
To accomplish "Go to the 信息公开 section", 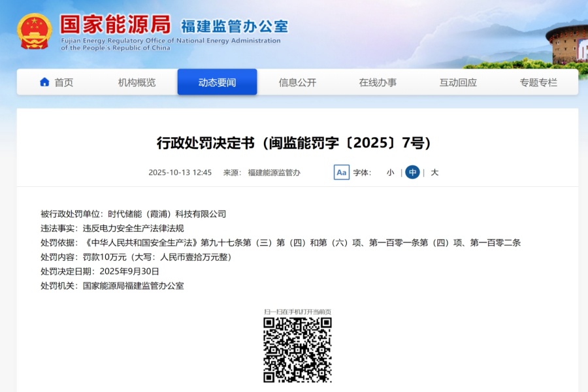I will coord(297,82).
